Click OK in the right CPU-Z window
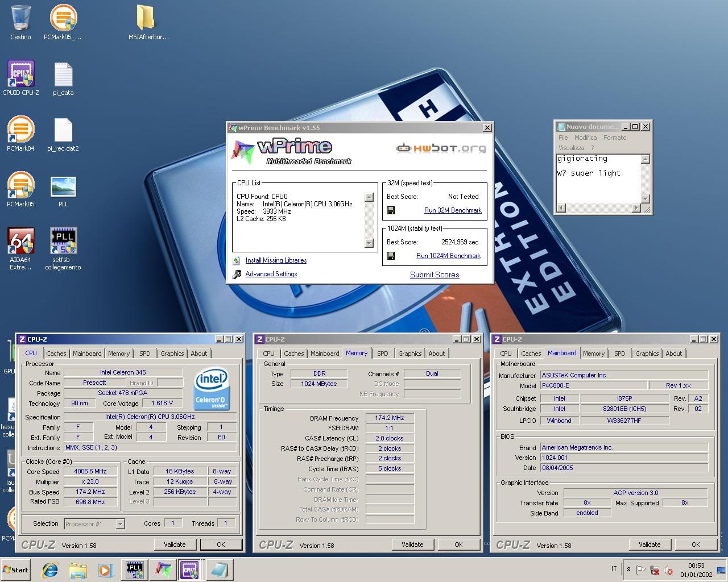 click(x=696, y=544)
